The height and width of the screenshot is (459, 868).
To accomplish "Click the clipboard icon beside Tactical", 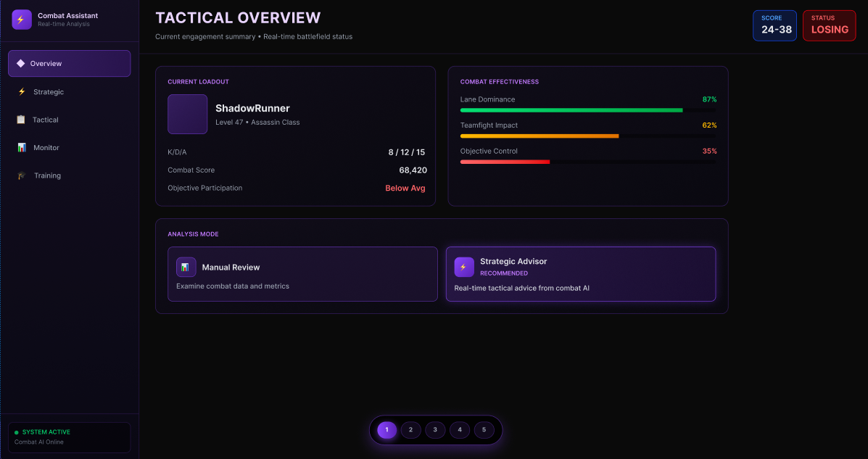I will (21, 120).
